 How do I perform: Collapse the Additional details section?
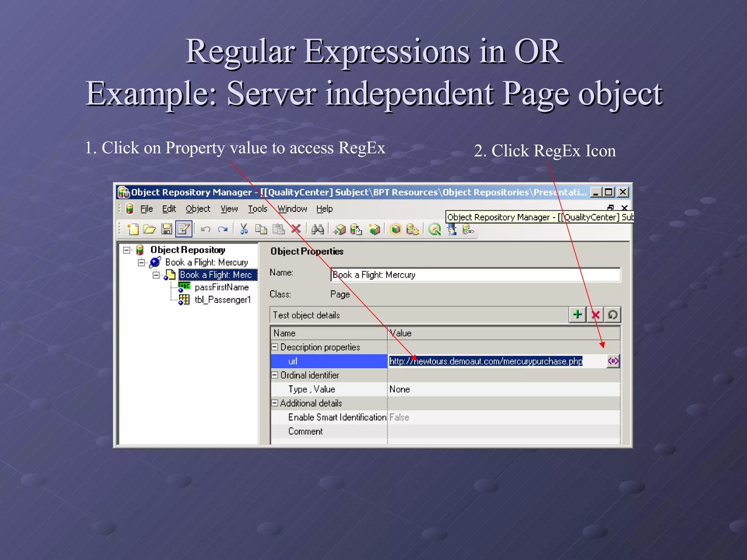click(275, 403)
